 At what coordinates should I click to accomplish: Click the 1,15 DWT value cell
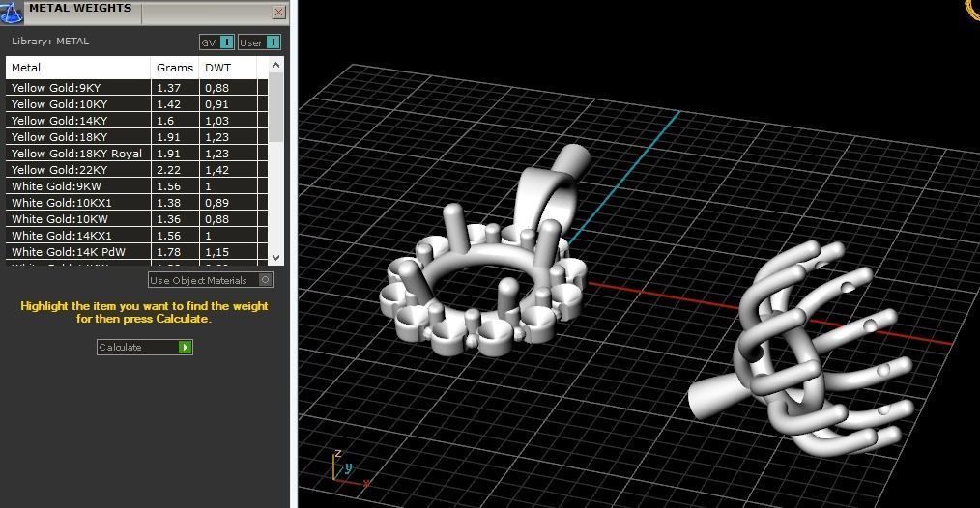(x=228, y=252)
